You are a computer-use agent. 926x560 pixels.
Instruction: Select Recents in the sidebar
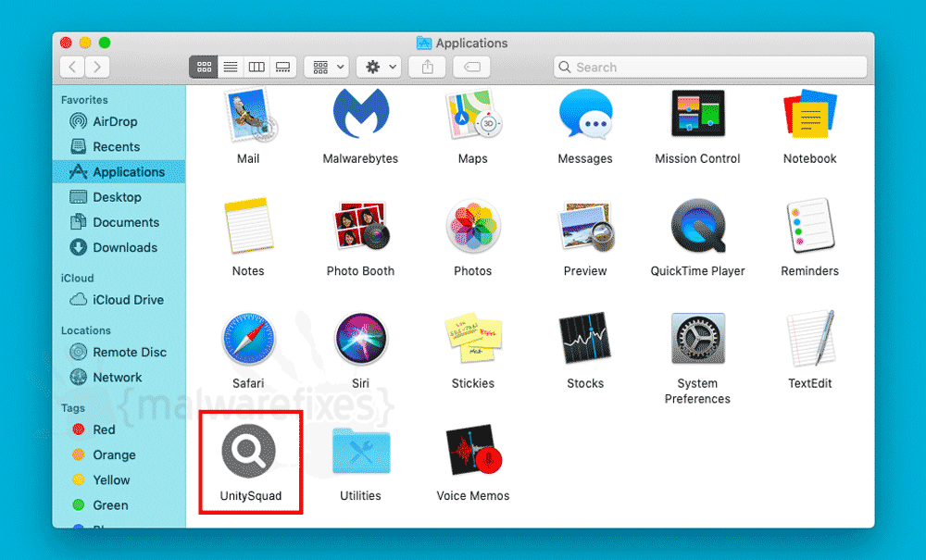click(119, 147)
